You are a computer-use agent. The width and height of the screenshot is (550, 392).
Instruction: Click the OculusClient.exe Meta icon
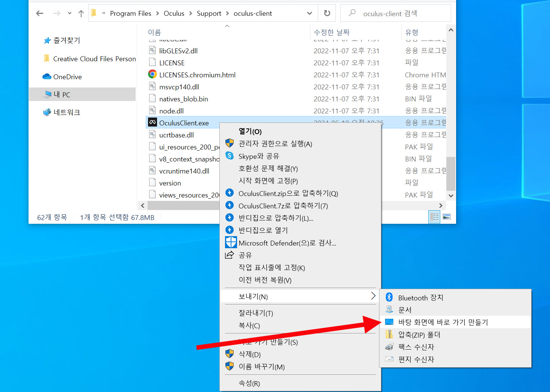(x=152, y=122)
